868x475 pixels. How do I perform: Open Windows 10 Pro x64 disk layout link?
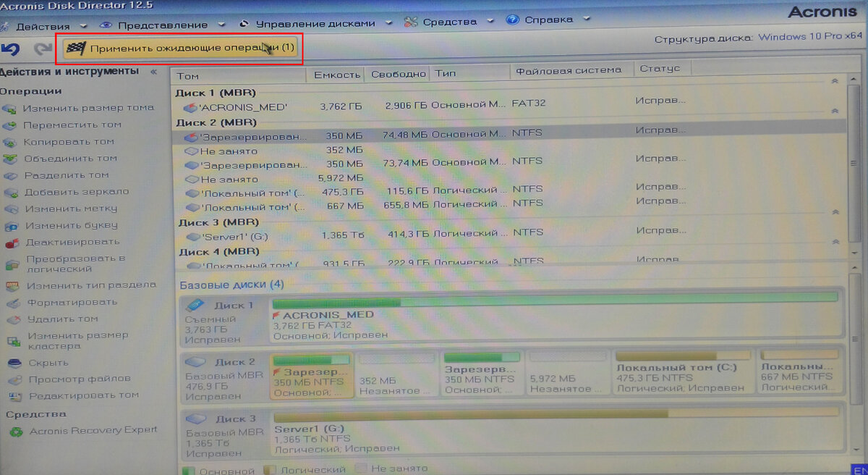[x=810, y=37]
